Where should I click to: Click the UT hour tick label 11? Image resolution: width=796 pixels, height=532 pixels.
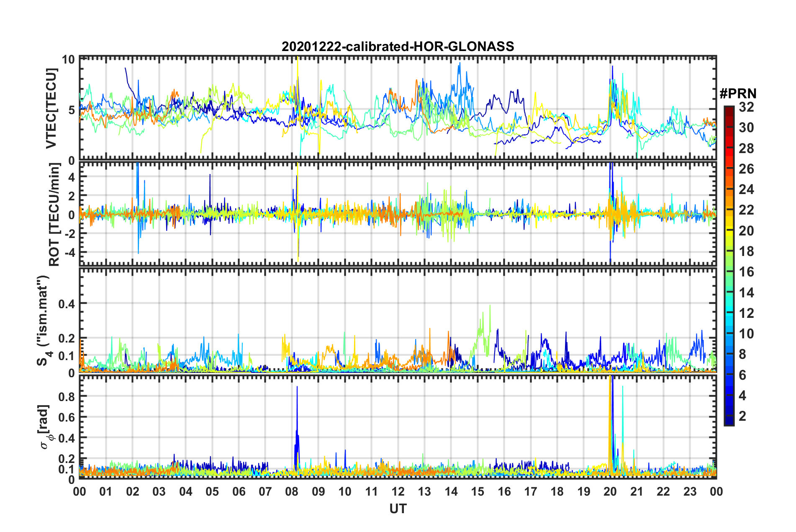click(372, 491)
